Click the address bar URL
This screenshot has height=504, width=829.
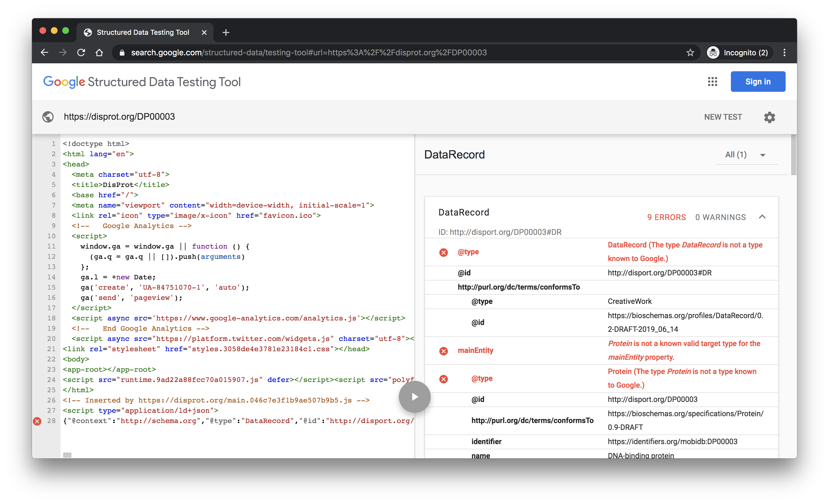(308, 52)
